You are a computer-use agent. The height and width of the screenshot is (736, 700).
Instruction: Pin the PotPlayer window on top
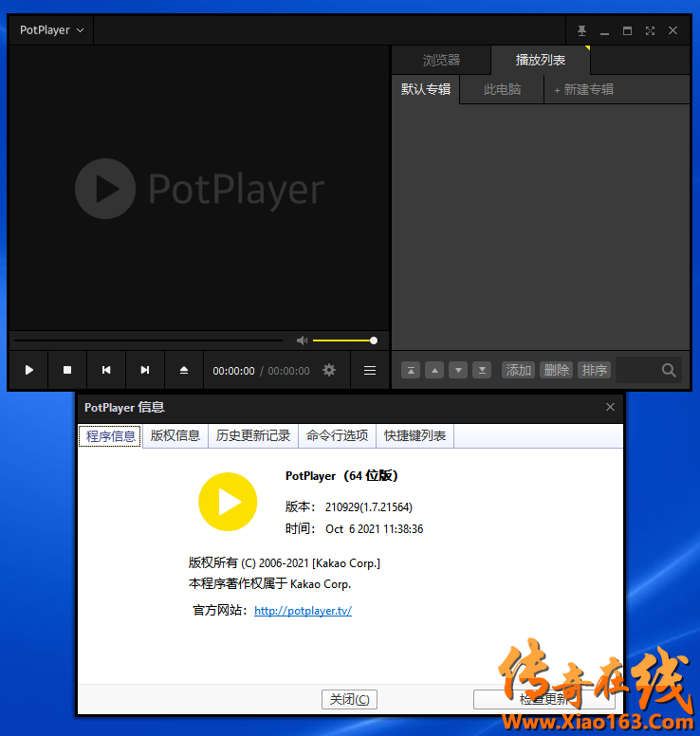click(x=581, y=30)
